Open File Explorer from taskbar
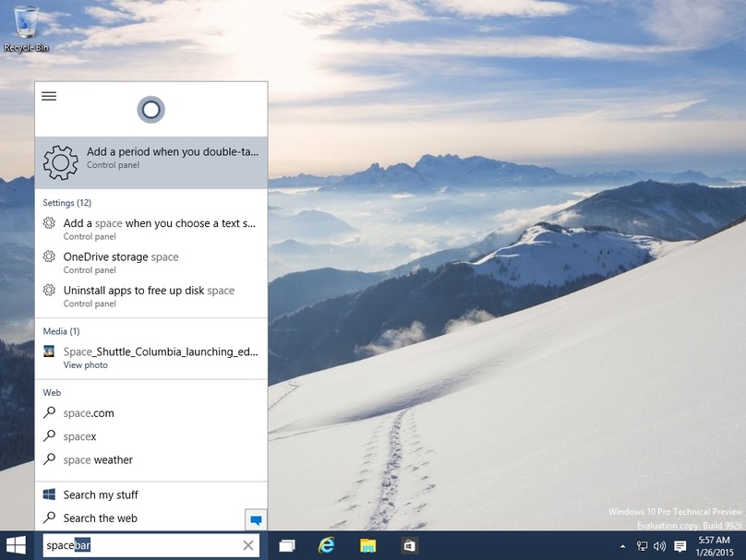 pos(367,546)
